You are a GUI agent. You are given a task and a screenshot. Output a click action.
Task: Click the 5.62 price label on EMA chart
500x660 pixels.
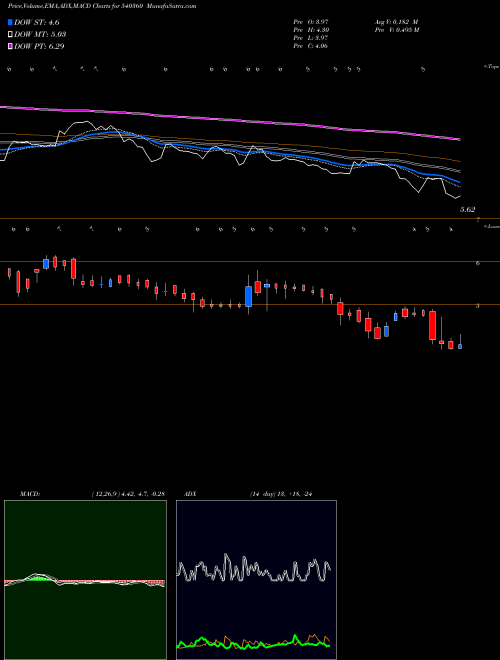467,209
